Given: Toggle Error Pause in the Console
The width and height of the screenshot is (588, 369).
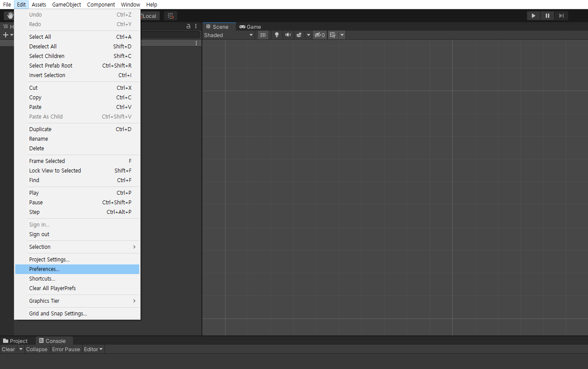Looking at the screenshot, I should [66, 349].
